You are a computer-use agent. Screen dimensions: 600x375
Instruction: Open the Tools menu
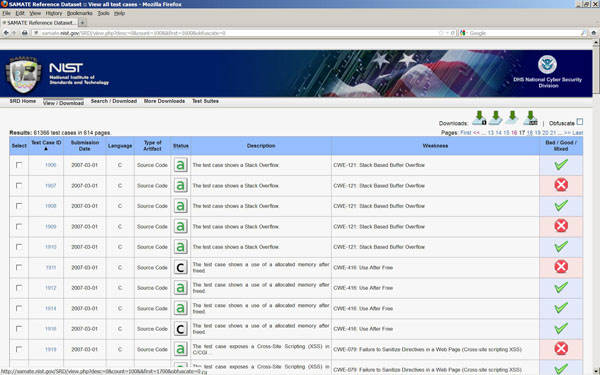click(x=103, y=13)
